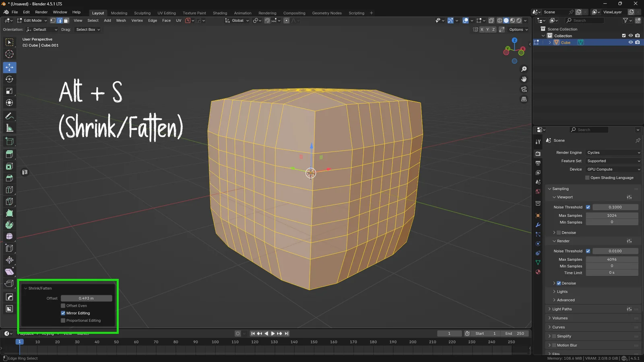Open the File menu
This screenshot has height=362, width=644.
coord(14,12)
